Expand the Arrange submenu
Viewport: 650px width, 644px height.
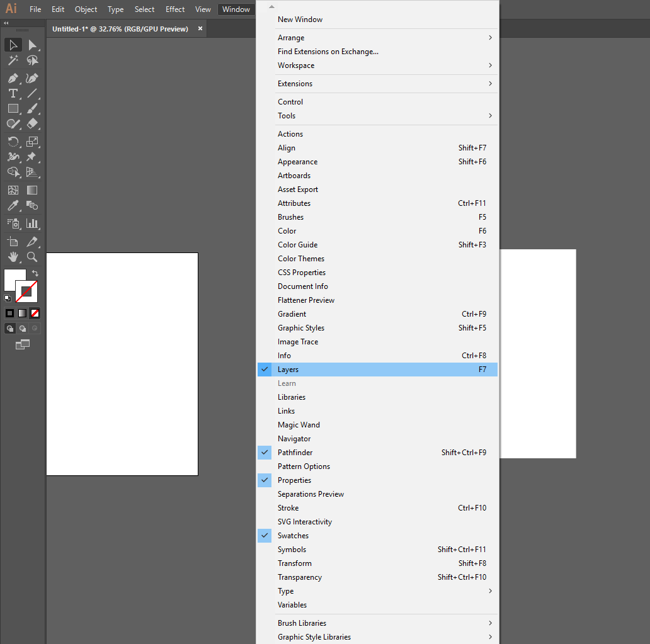pyautogui.click(x=377, y=38)
